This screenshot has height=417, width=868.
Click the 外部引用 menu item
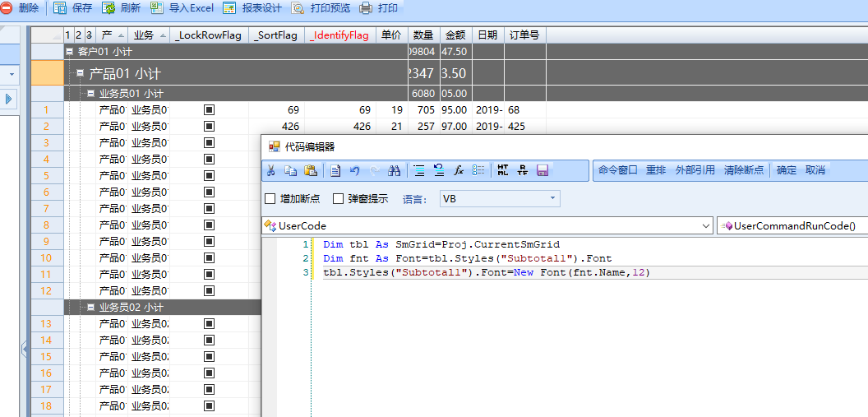coord(695,170)
